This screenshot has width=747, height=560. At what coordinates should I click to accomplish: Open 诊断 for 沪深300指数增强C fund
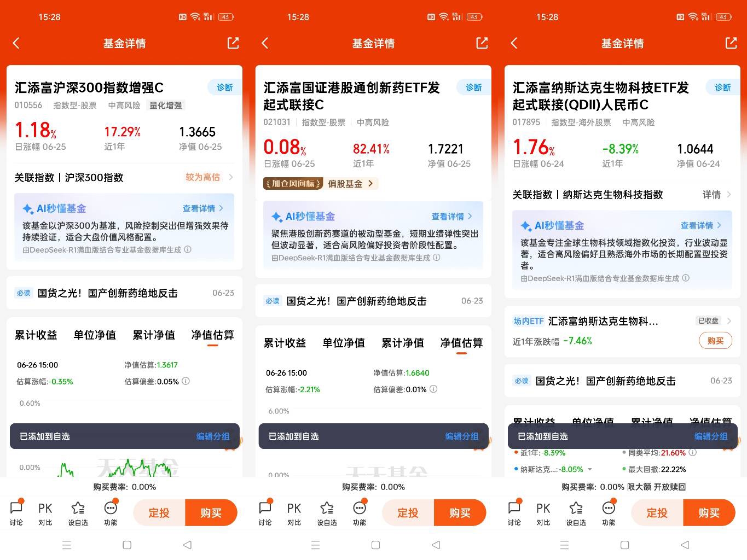click(x=224, y=87)
